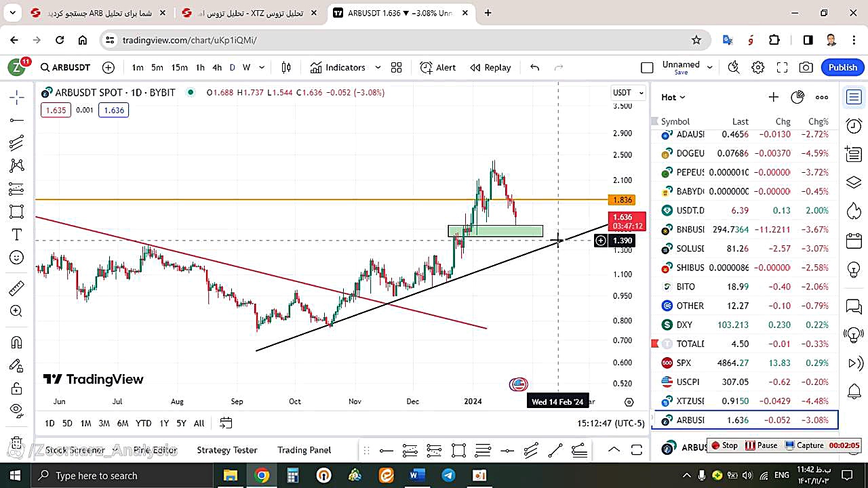Select the BITO watchlist row

coord(745,287)
